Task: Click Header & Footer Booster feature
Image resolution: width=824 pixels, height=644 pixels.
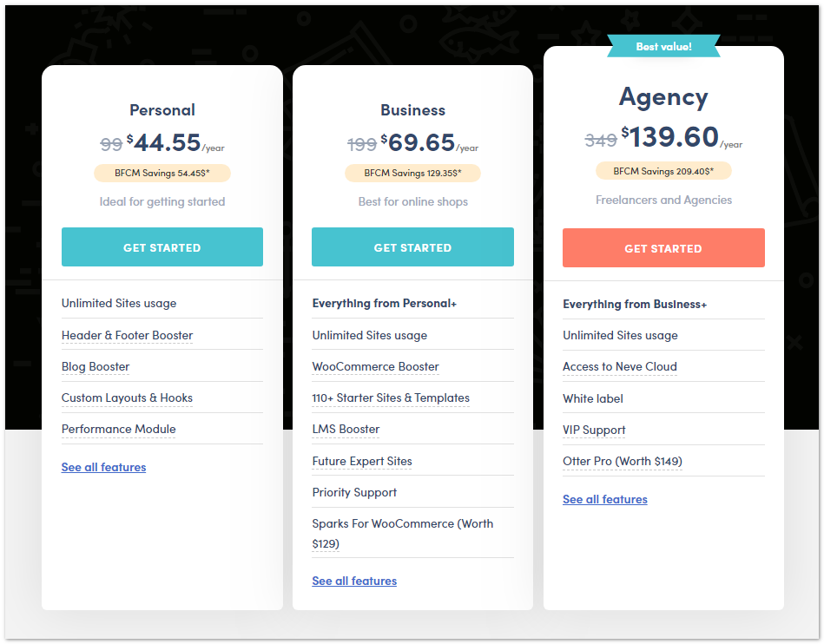Action: [127, 335]
